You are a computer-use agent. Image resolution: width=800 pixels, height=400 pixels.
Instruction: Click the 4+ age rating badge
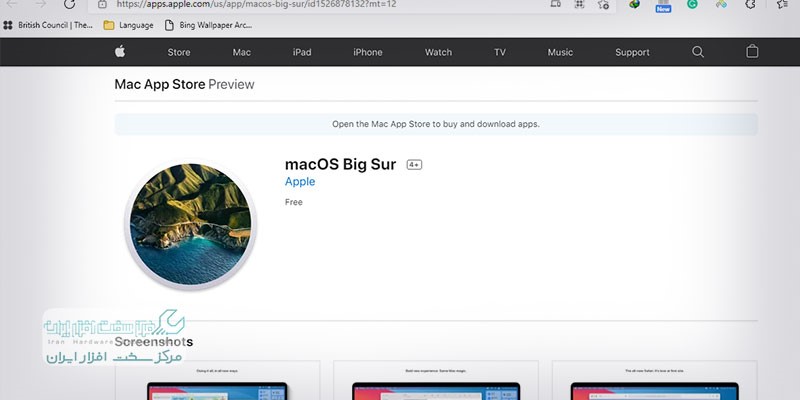click(x=414, y=164)
